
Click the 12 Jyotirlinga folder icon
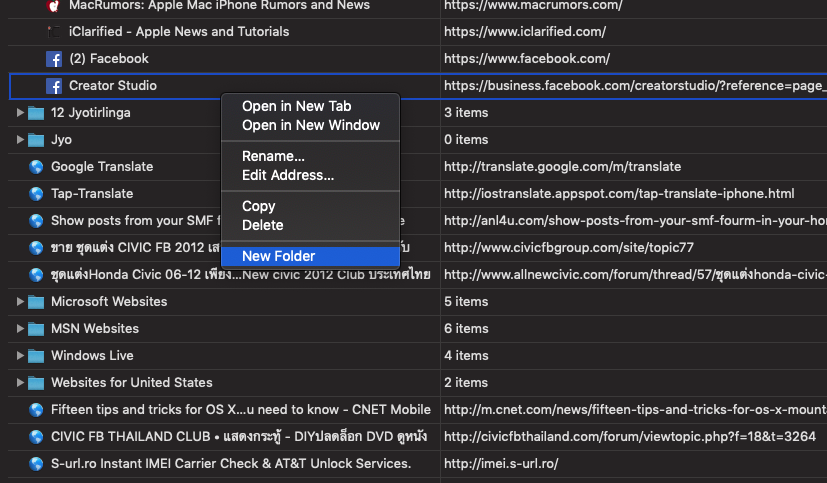pyautogui.click(x=36, y=113)
